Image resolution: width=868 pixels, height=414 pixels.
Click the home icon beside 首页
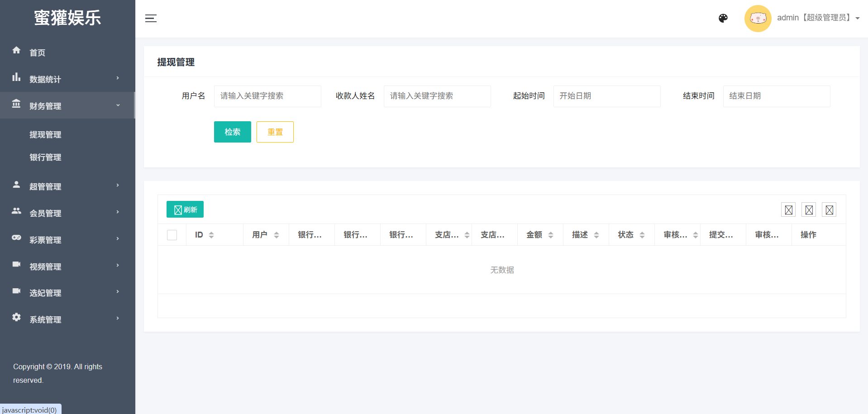pyautogui.click(x=16, y=50)
